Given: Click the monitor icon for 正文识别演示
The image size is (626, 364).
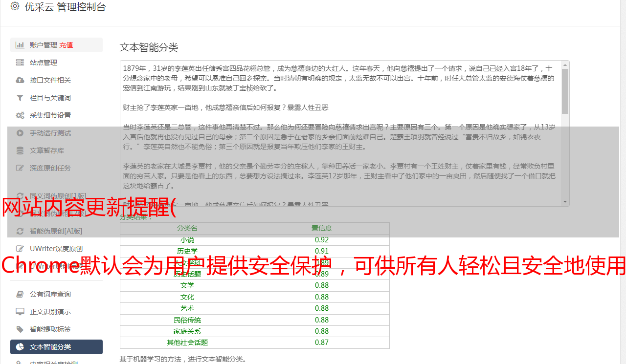Looking at the screenshot, I should (20, 312).
